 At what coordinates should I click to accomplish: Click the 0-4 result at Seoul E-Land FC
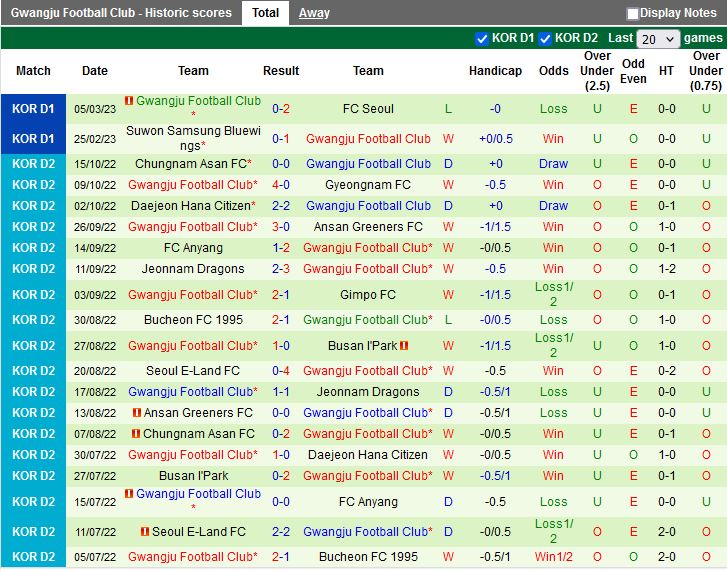click(x=281, y=371)
